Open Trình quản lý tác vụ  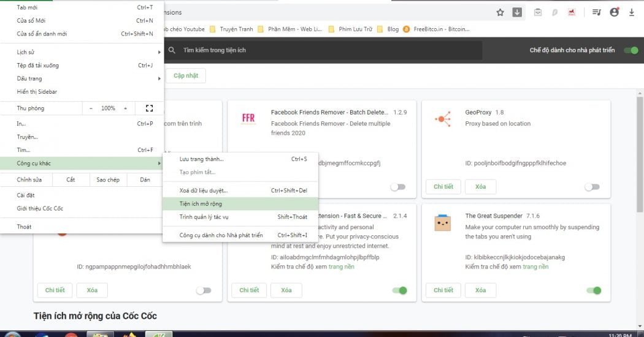pyautogui.click(x=240, y=217)
